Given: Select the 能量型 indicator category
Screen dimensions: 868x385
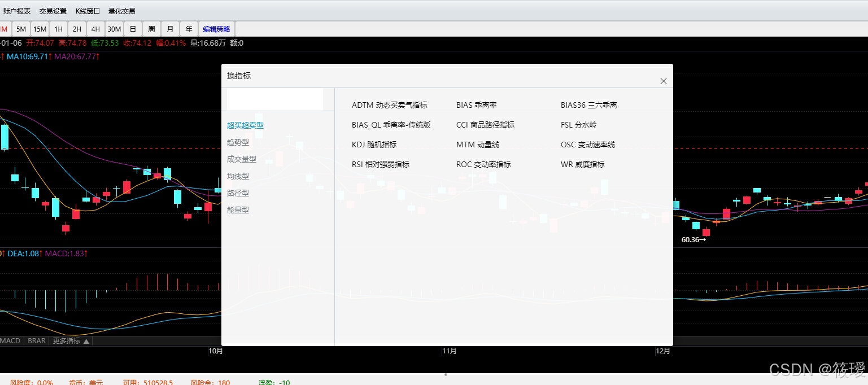Looking at the screenshot, I should 238,209.
